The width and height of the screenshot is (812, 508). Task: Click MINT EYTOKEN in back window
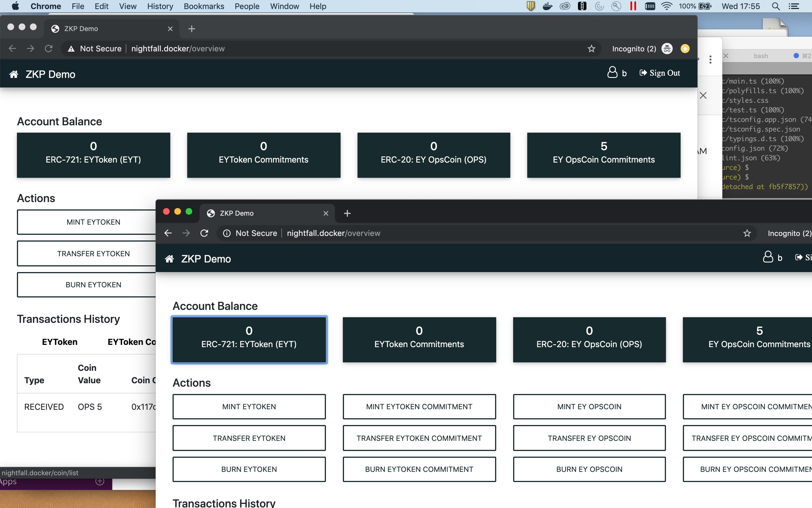point(87,222)
